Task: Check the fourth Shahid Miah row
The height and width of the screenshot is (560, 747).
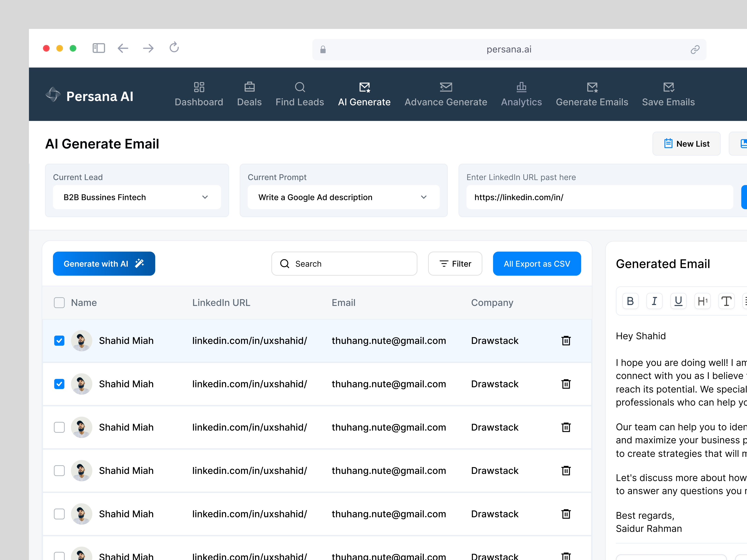Action: pos(59,471)
